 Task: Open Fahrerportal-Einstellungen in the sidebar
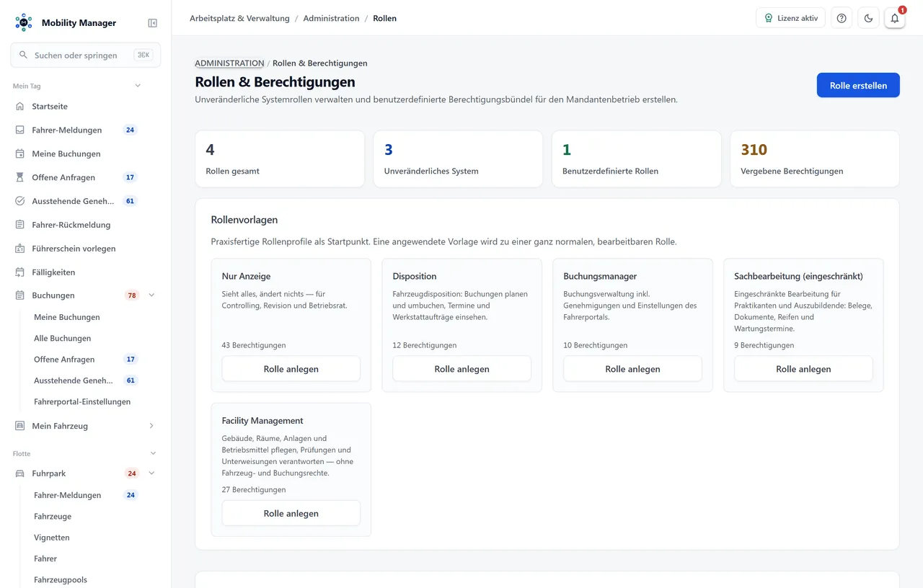82,401
